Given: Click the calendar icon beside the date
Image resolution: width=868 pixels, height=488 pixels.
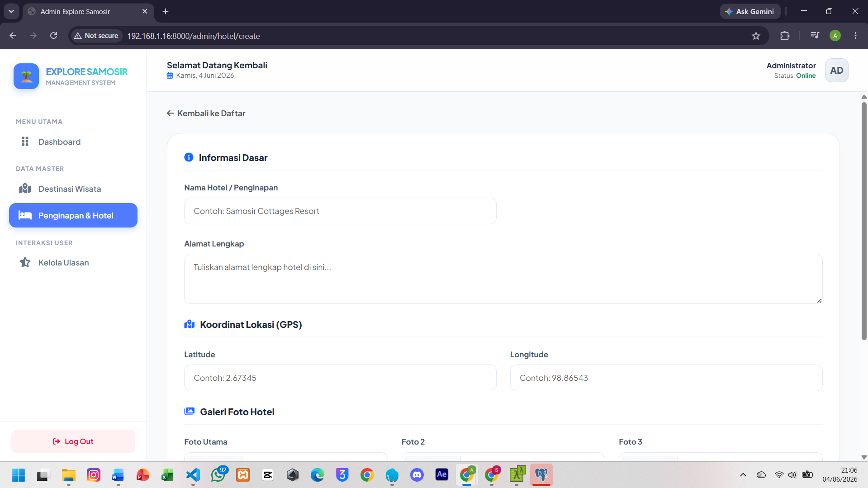Looking at the screenshot, I should (170, 76).
